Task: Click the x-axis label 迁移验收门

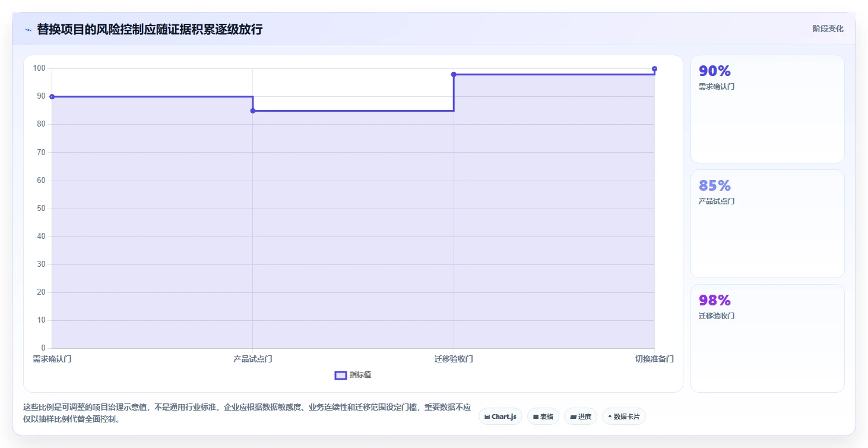Action: click(x=454, y=359)
